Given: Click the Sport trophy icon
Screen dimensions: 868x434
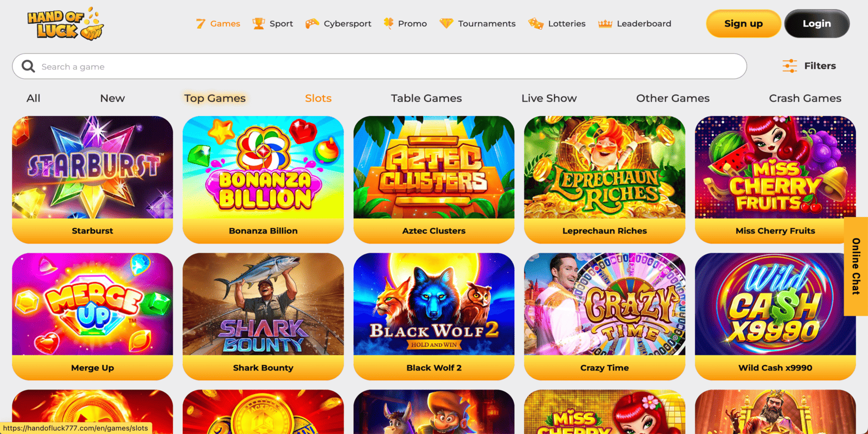Looking at the screenshot, I should [259, 23].
